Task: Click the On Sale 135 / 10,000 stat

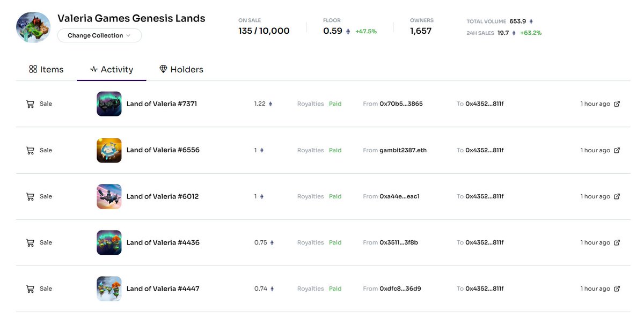Action: [264, 31]
